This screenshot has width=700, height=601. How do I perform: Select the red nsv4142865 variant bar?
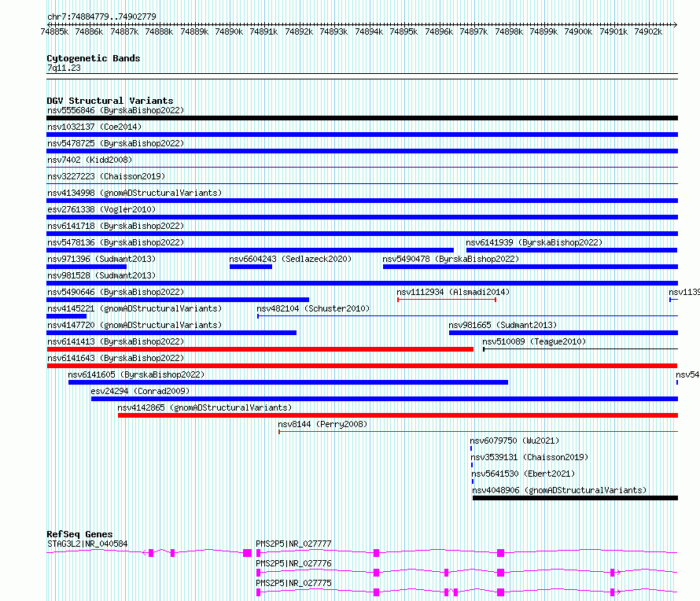pos(398,415)
